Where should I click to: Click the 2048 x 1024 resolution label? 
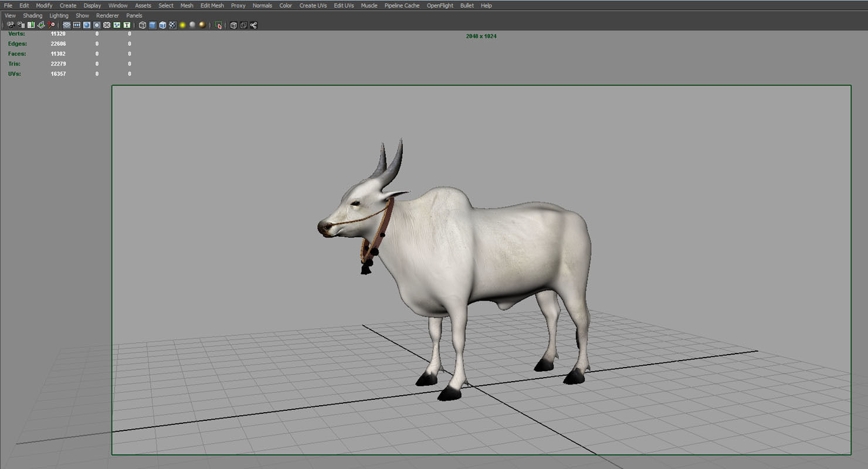(x=482, y=36)
